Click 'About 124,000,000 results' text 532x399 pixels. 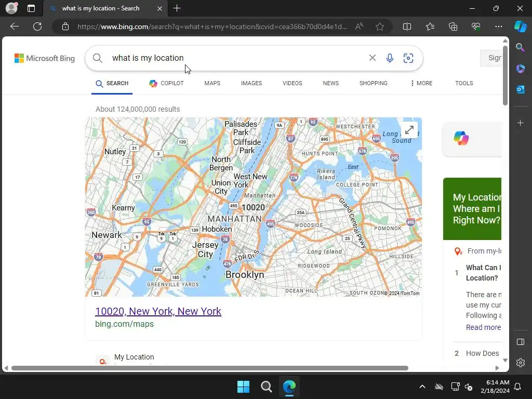coord(138,109)
